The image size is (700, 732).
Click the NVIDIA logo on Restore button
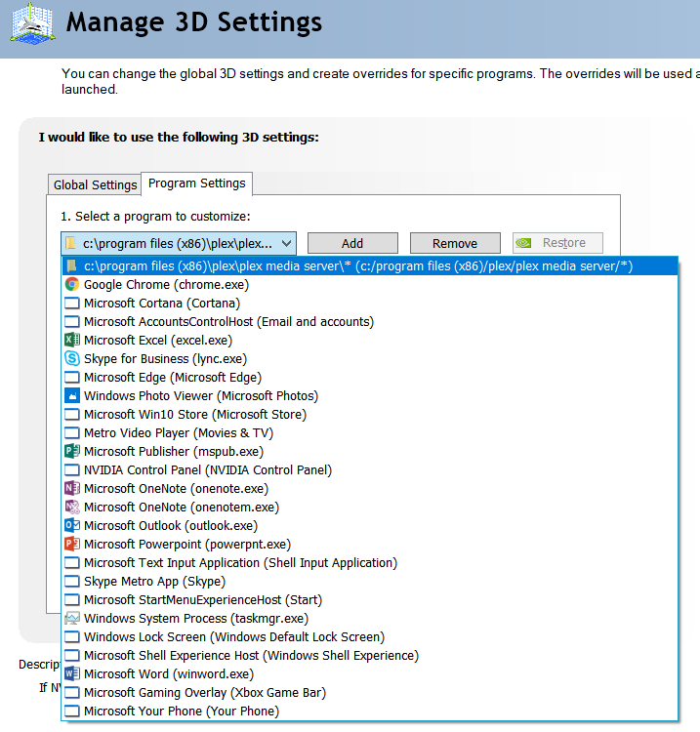point(524,243)
